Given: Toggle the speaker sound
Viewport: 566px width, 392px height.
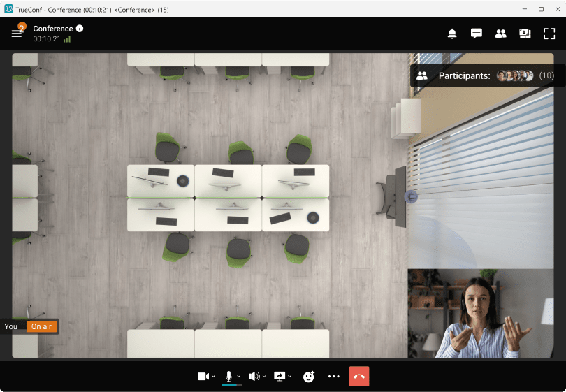Looking at the screenshot, I should [253, 376].
